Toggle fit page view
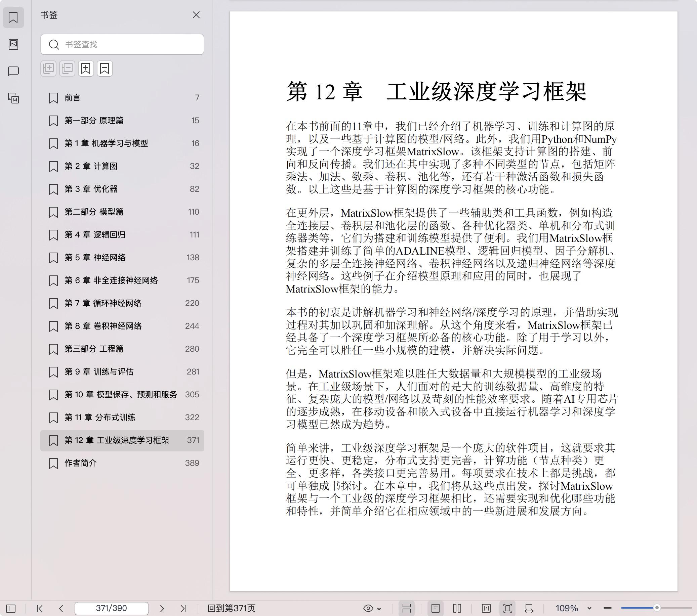 click(507, 609)
